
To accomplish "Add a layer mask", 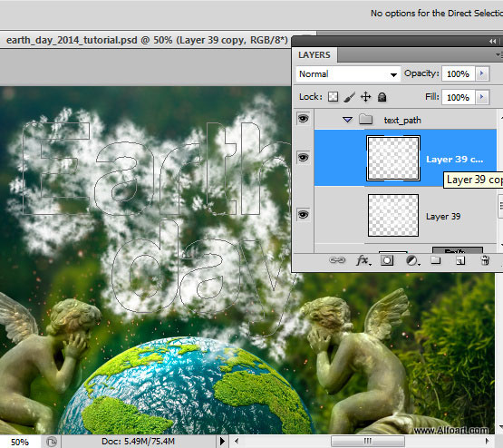I will click(x=387, y=260).
